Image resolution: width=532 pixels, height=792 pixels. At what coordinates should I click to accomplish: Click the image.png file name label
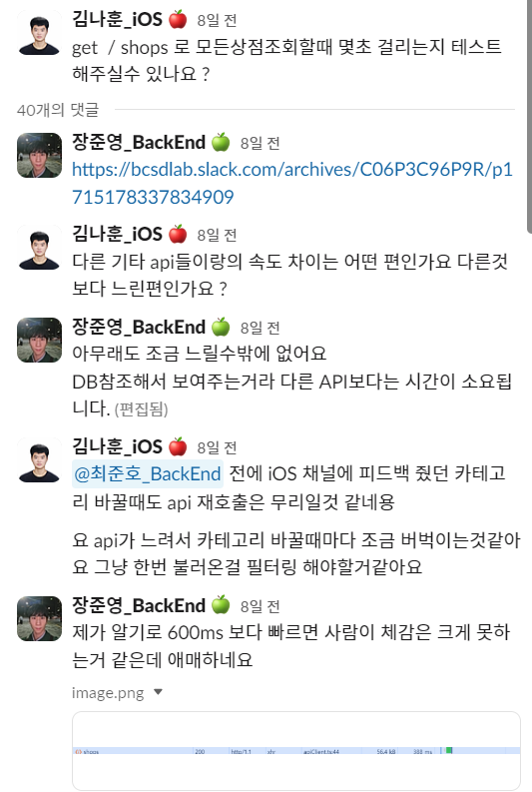click(108, 692)
